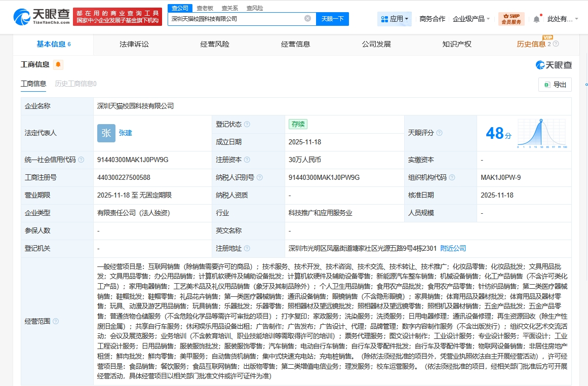Image resolution: width=588 pixels, height=386 pixels.
Task: Click the legal representative avatar 张
Action: (106, 133)
